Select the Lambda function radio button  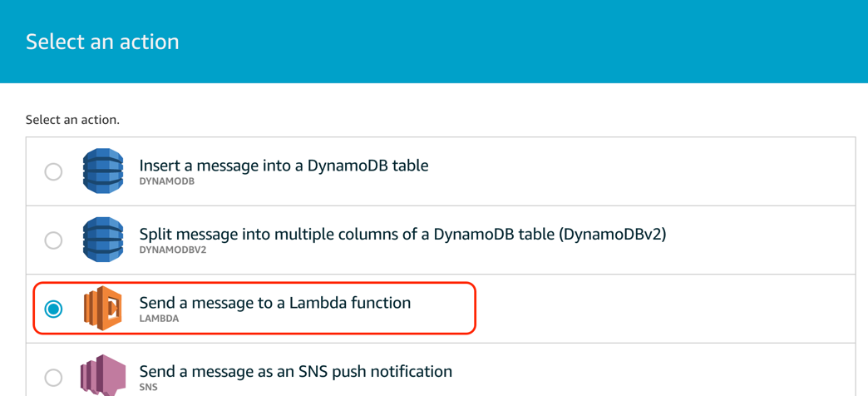coord(53,309)
